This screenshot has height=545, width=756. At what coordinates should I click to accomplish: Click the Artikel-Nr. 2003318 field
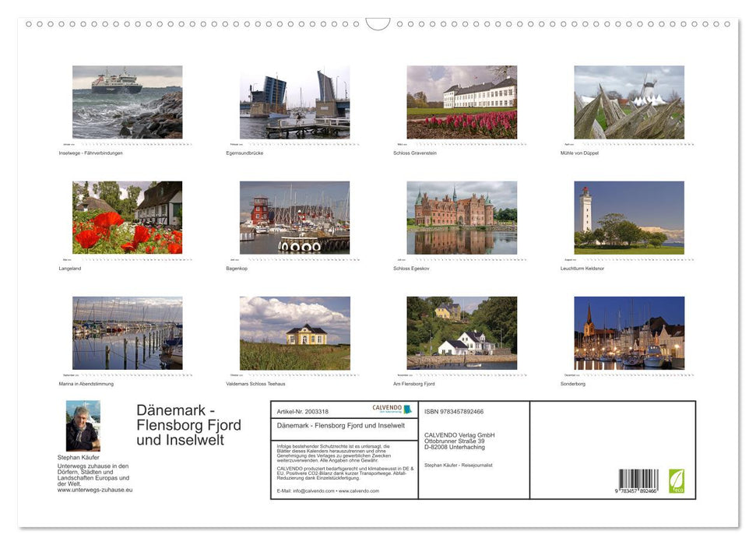(303, 411)
